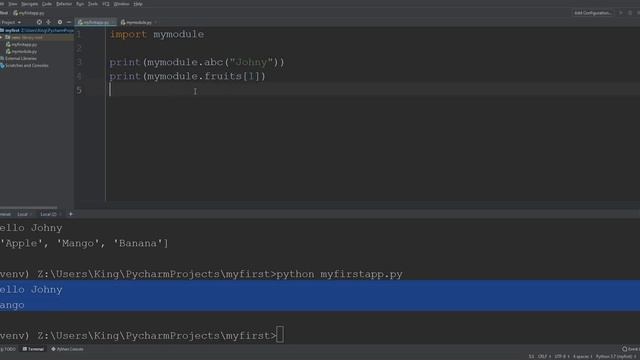
Task: Click the expand-all arrows icon in Project panel header
Action: point(49,22)
